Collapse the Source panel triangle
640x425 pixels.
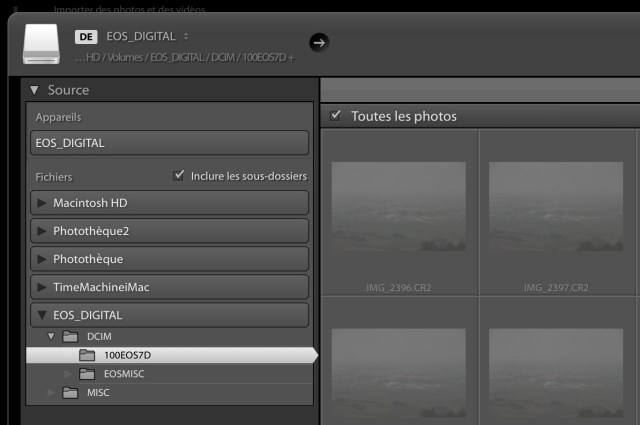pos(34,90)
